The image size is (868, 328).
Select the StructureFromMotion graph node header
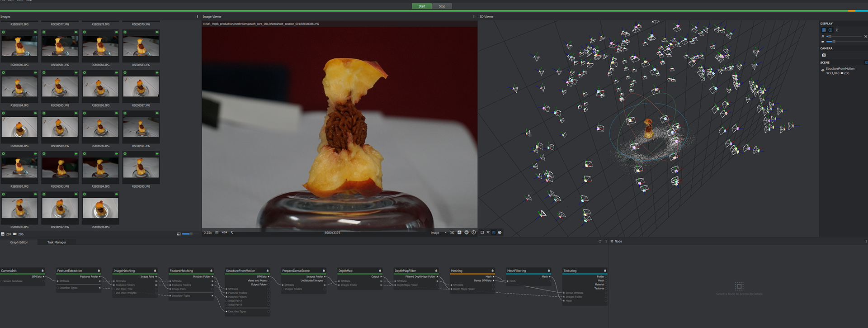pos(247,271)
